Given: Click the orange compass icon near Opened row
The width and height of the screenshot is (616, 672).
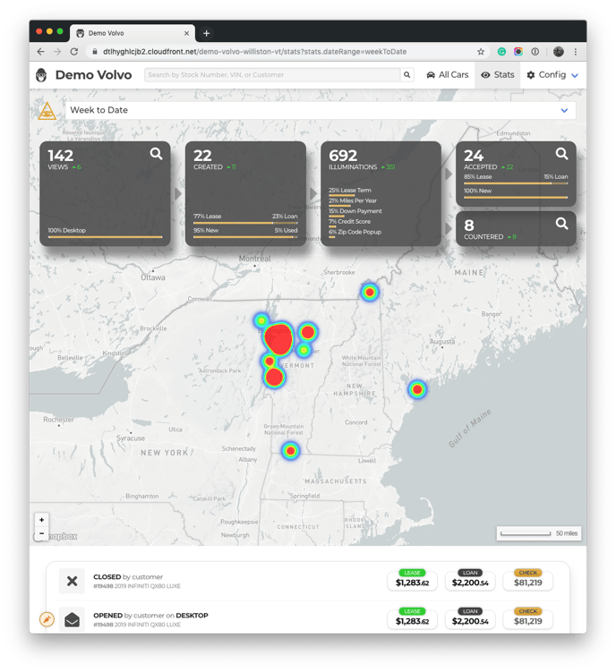Looking at the screenshot, I should pos(47,619).
